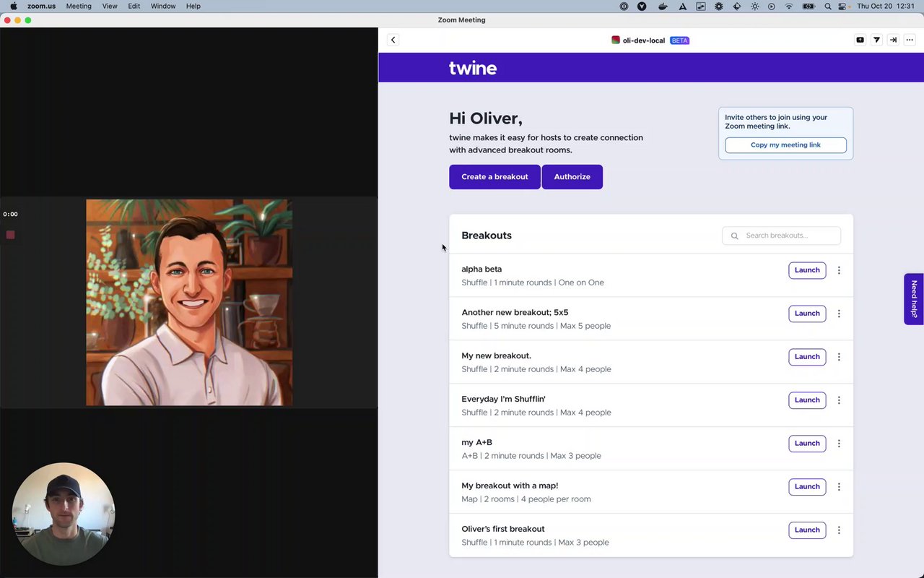Click the Oliver's first breakout title
This screenshot has height=578, width=924.
coord(503,529)
